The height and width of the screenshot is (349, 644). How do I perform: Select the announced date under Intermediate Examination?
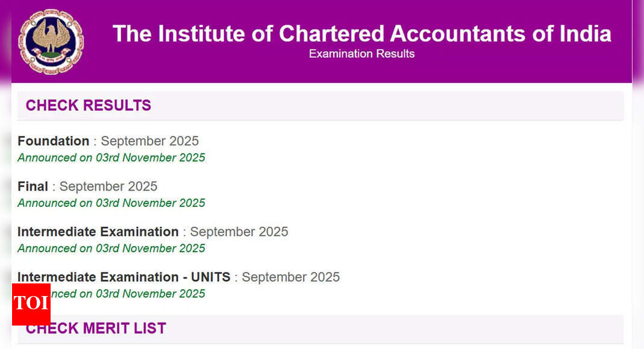click(x=111, y=249)
